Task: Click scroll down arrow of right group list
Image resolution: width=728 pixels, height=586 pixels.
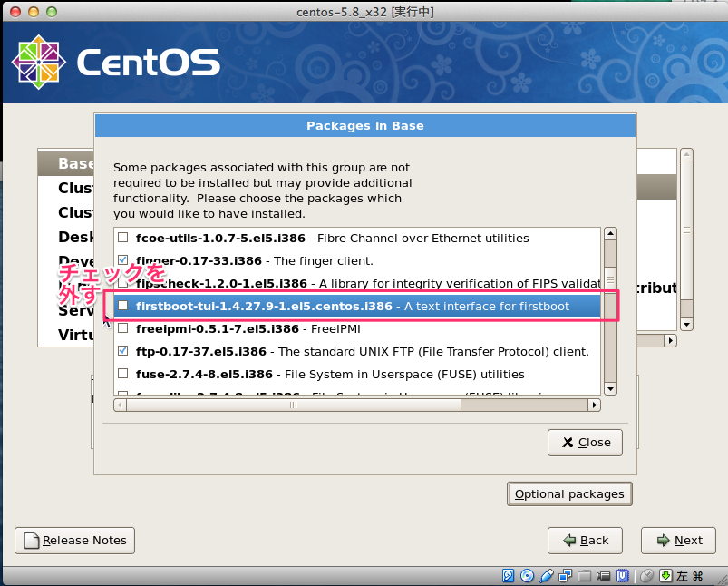Action: (686, 325)
